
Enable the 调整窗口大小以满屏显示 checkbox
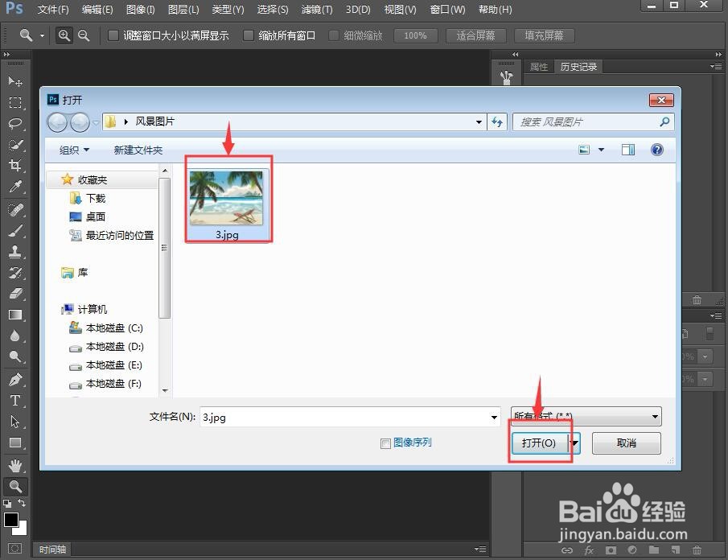click(112, 35)
